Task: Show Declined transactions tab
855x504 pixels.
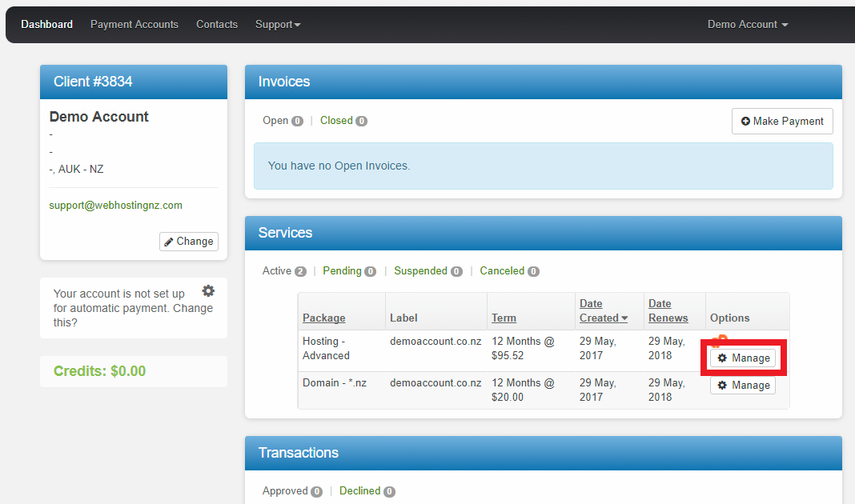Action: coord(359,491)
